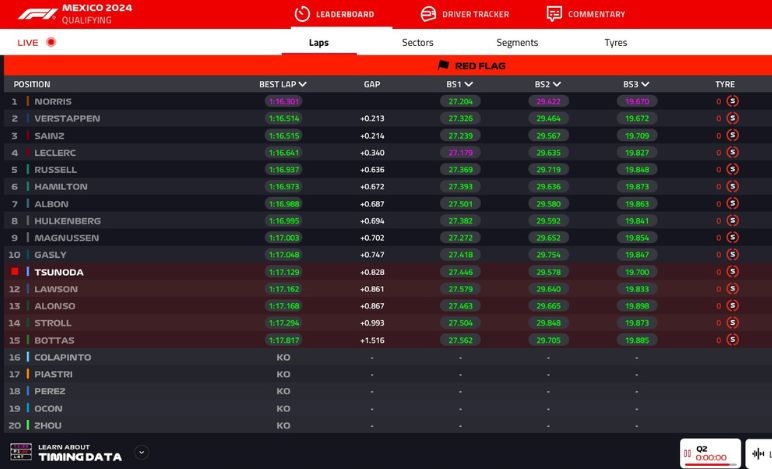Click Norris's soft tyre icon

(732, 102)
